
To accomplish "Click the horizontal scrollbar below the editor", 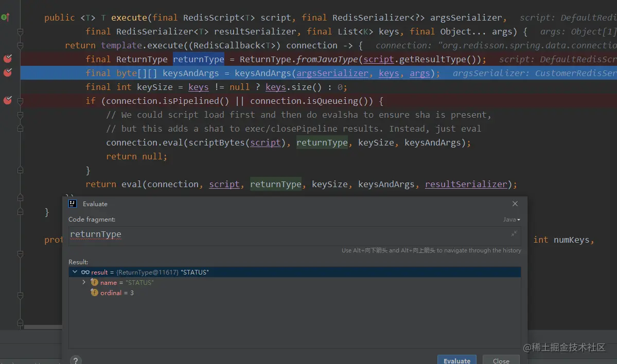I will 43,327.
